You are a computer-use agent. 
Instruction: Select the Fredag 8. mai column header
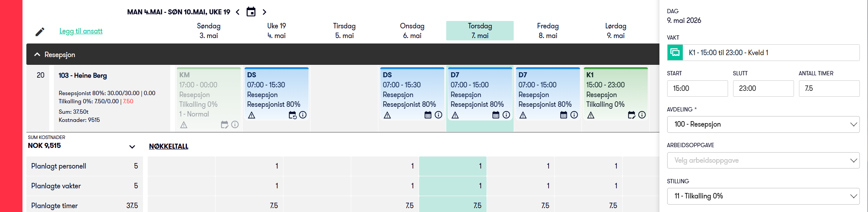pyautogui.click(x=548, y=31)
